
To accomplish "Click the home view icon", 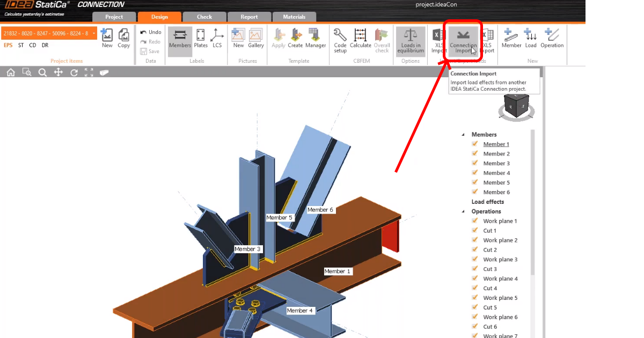I will tap(11, 72).
